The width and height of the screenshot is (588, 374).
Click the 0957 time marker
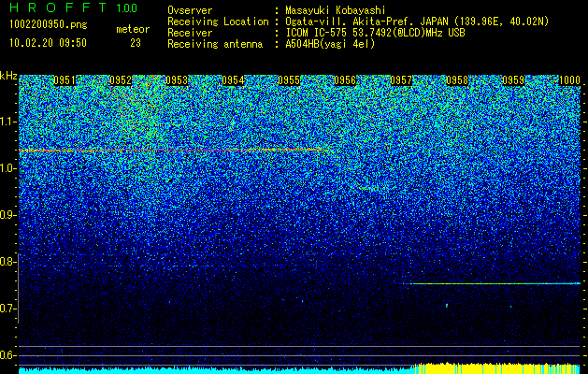401,80
